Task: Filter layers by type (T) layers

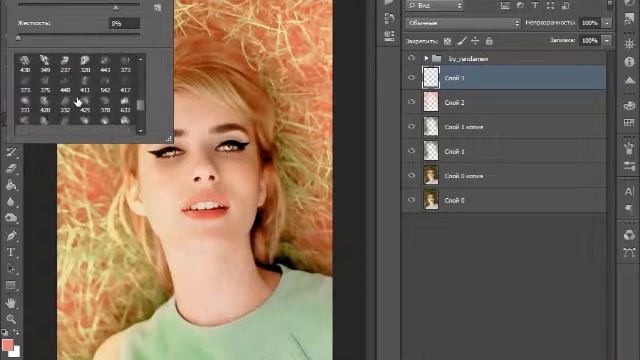Action: (x=535, y=5)
